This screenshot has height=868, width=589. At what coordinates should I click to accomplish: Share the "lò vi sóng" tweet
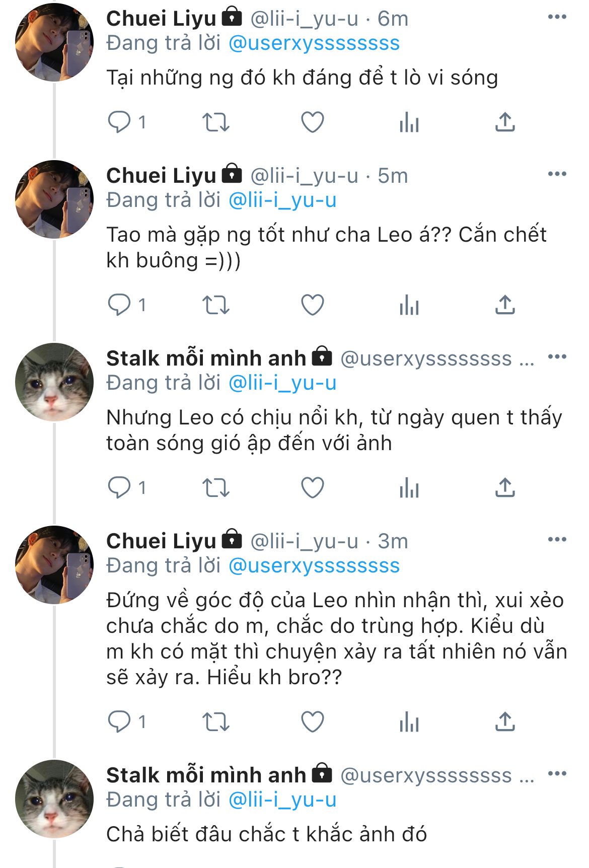pyautogui.click(x=505, y=122)
